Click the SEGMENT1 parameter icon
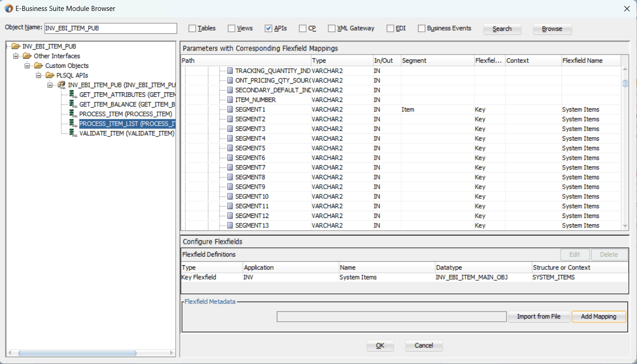Screen dimensions: 637x364 click(230, 110)
